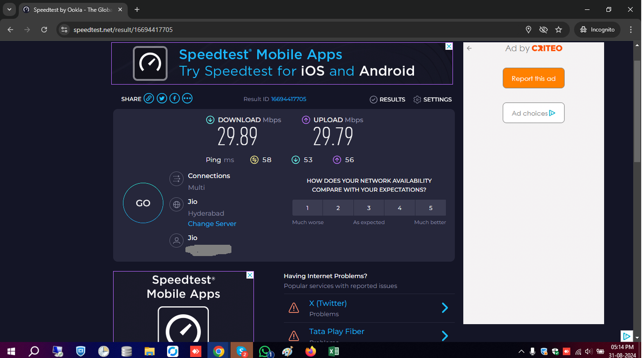This screenshot has width=644, height=358.
Task: Rate network availability as 3
Action: coord(369,208)
